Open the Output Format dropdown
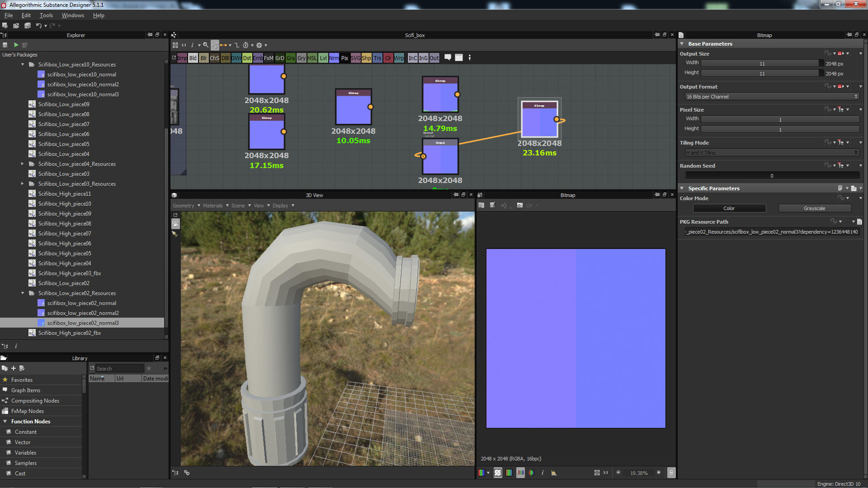This screenshot has width=868, height=488. [x=772, y=97]
